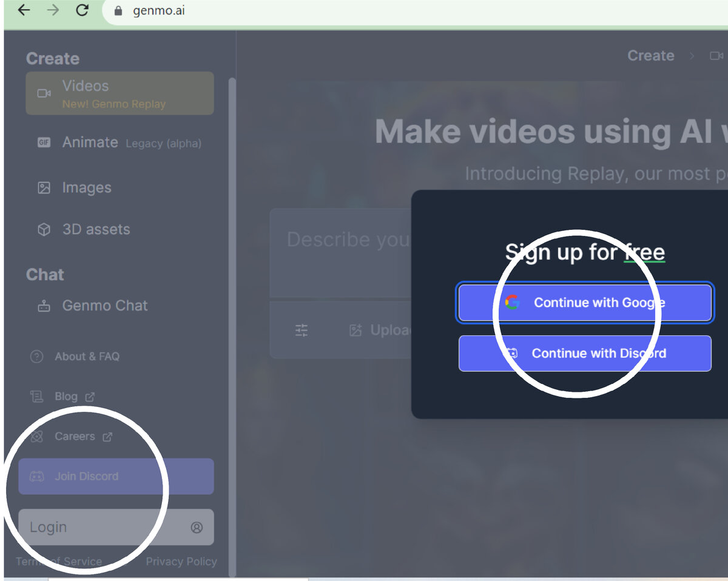Click the Chat section heading

pyautogui.click(x=45, y=275)
